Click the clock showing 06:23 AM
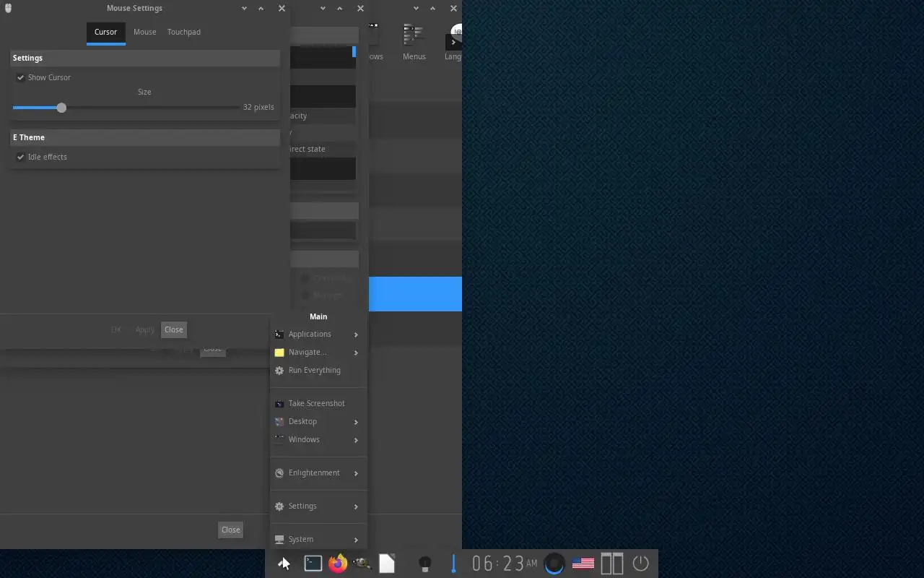924x578 pixels. (505, 564)
